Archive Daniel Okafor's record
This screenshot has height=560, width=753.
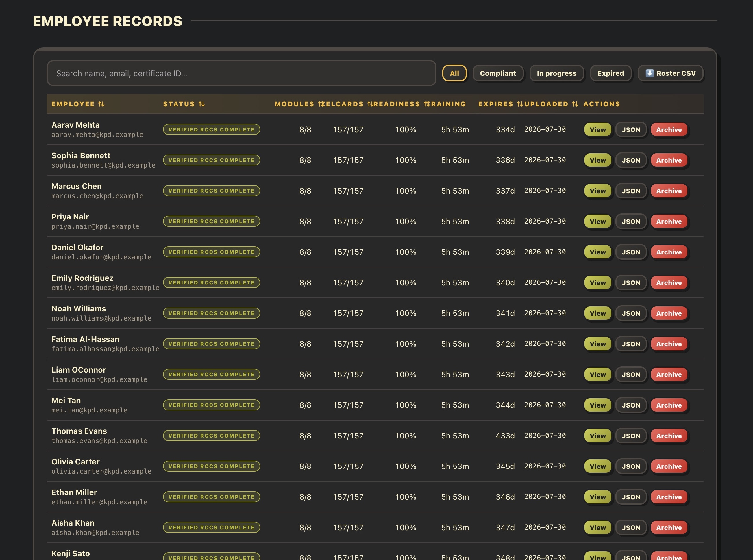pyautogui.click(x=669, y=252)
